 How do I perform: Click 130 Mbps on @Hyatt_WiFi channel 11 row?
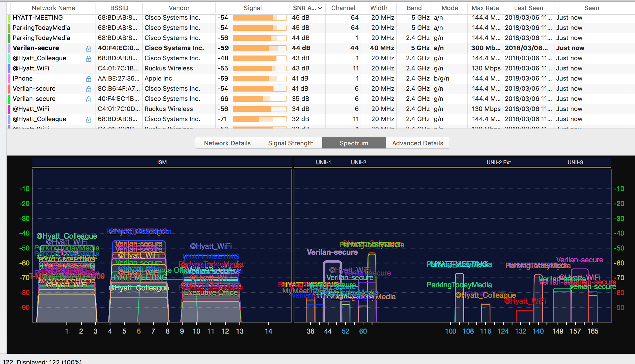(x=486, y=68)
